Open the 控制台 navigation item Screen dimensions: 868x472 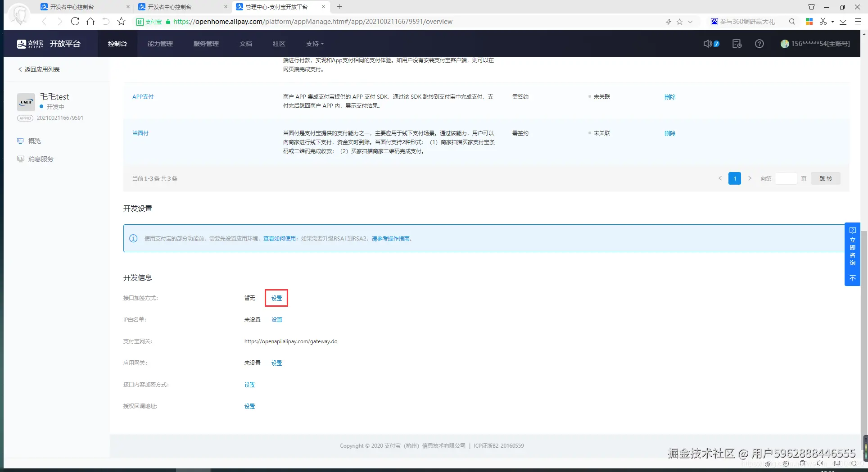point(118,44)
